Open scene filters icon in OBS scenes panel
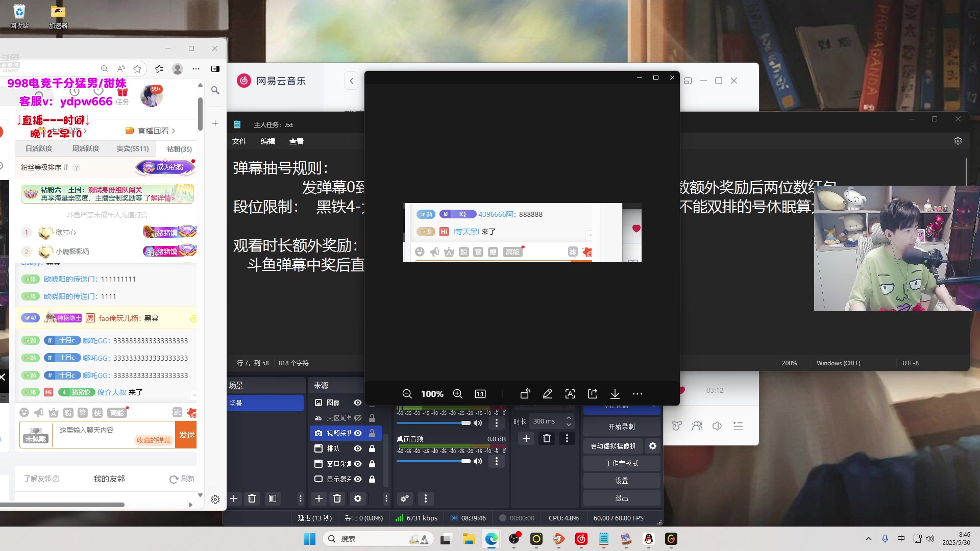This screenshot has width=980, height=551. click(x=273, y=498)
